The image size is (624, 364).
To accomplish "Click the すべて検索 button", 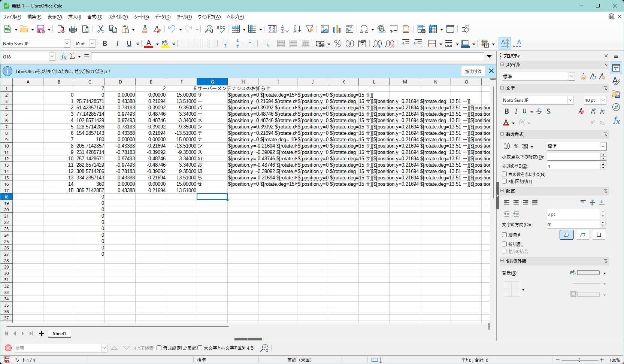I will [143, 348].
